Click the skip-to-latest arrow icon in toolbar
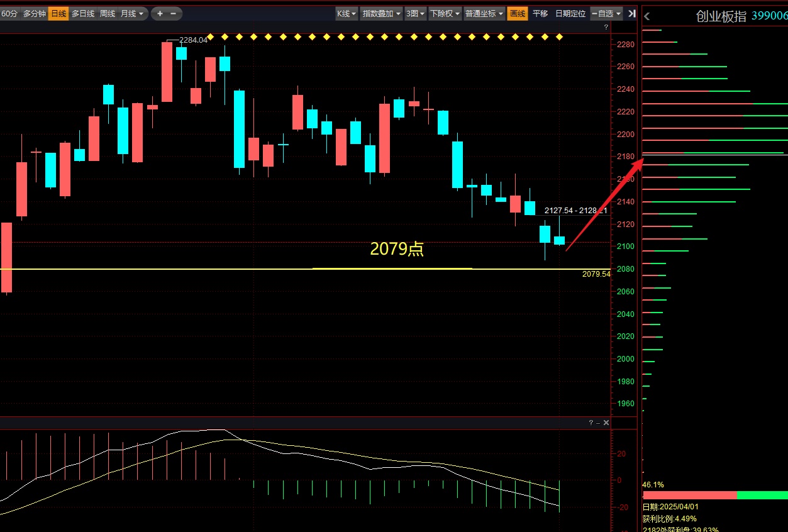 point(631,13)
